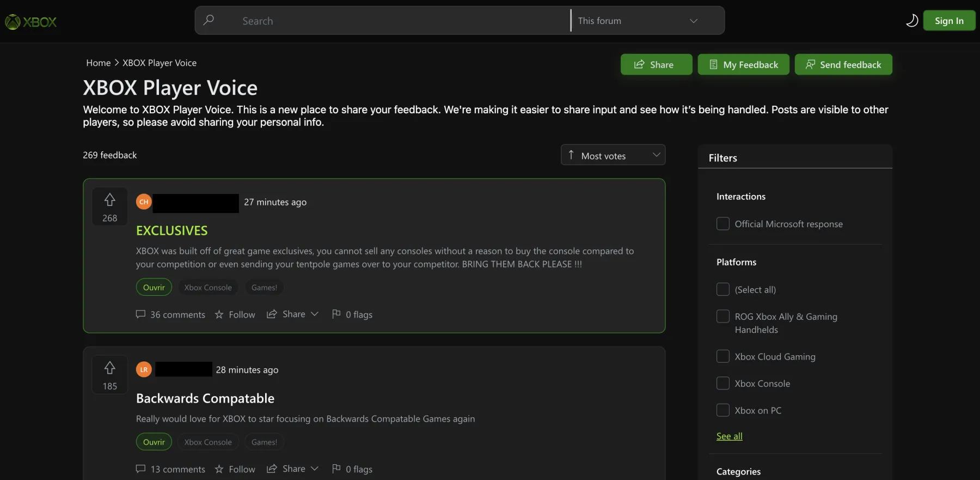The image size is (980, 480).
Task: Click Xbox Console tag on EXCLUSIVES post
Action: coord(208,287)
